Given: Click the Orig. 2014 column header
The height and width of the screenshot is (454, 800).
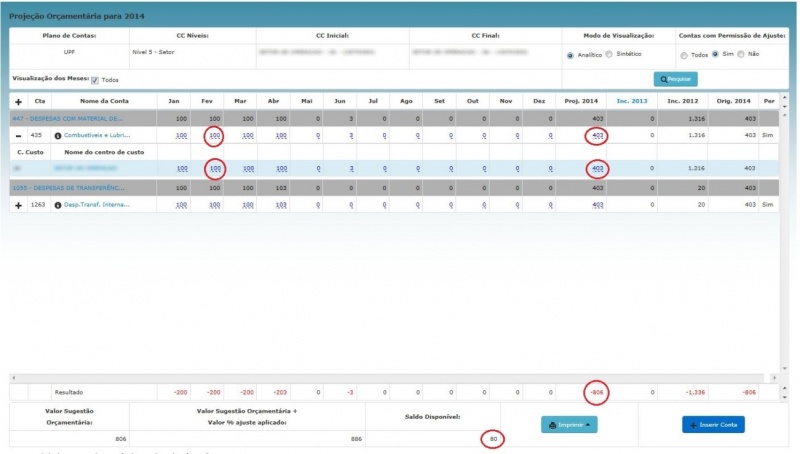Looking at the screenshot, I should coord(733,101).
